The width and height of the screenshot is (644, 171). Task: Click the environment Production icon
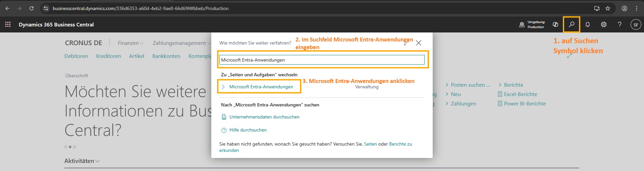click(x=522, y=24)
